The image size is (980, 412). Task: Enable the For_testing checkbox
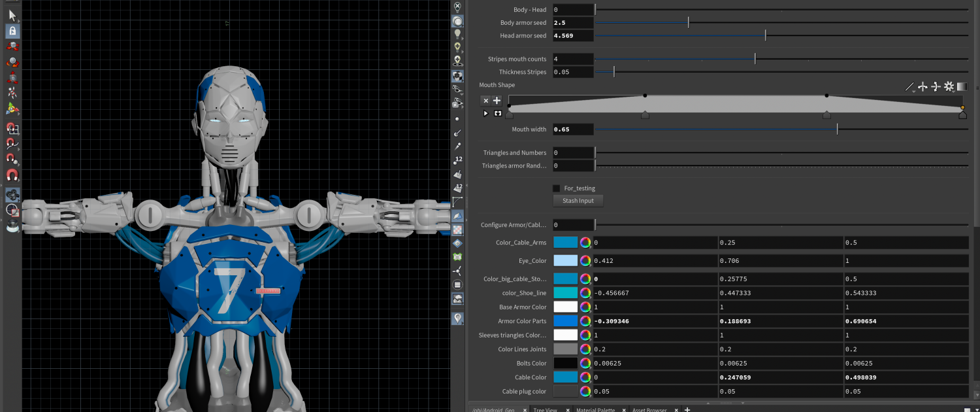[557, 188]
